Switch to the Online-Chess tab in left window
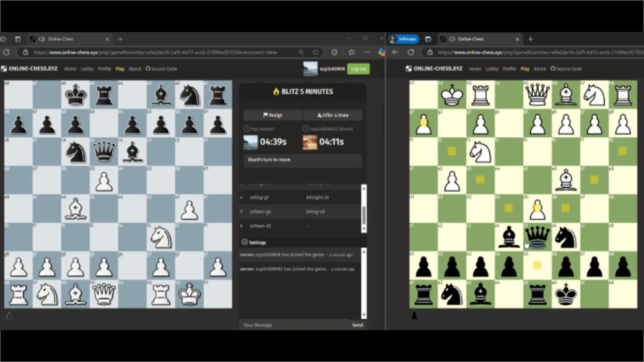The width and height of the screenshot is (644, 362). pyautogui.click(x=70, y=39)
